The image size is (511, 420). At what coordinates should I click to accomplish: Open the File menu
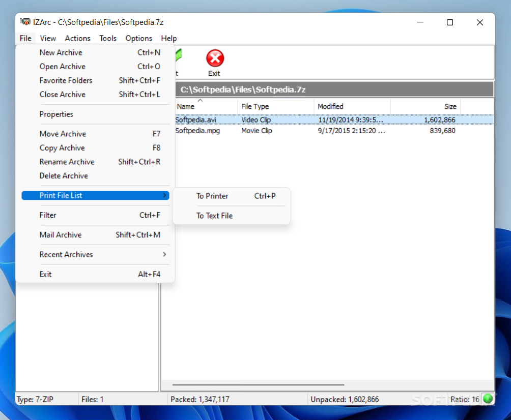(x=25, y=39)
